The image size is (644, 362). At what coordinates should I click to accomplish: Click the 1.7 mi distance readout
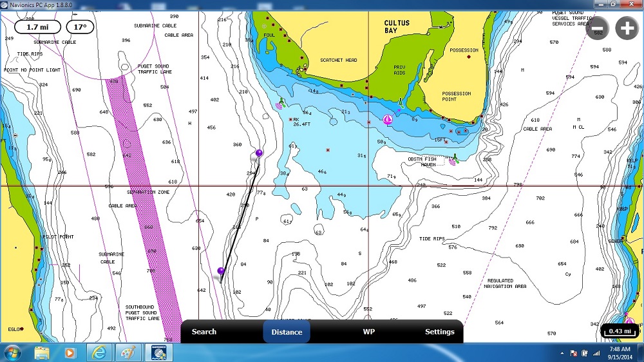pos(37,27)
